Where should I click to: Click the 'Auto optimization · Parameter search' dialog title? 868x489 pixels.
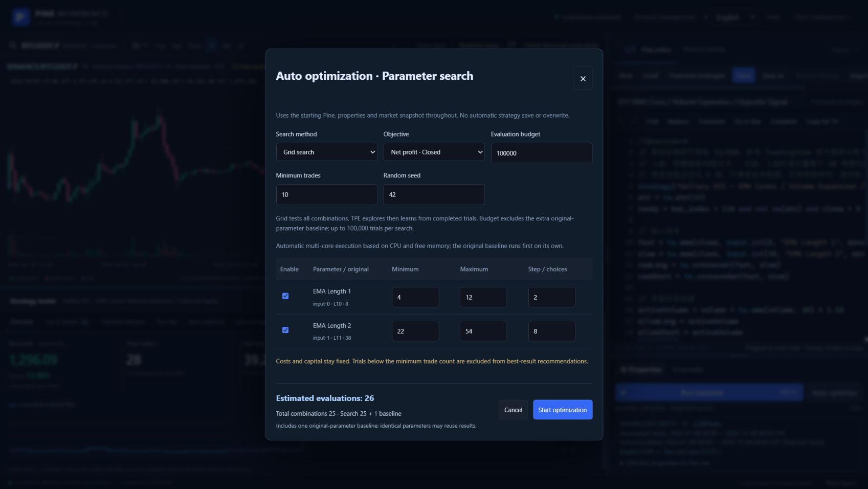point(374,76)
